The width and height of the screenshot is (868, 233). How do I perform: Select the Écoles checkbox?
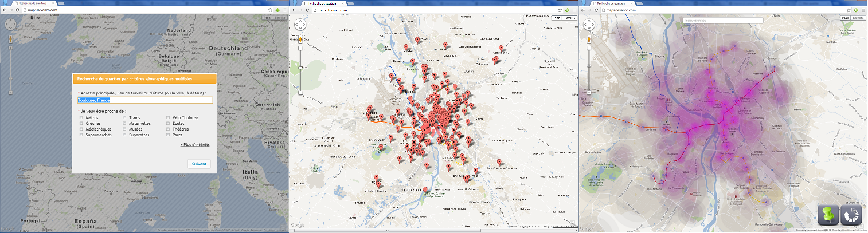tap(169, 124)
